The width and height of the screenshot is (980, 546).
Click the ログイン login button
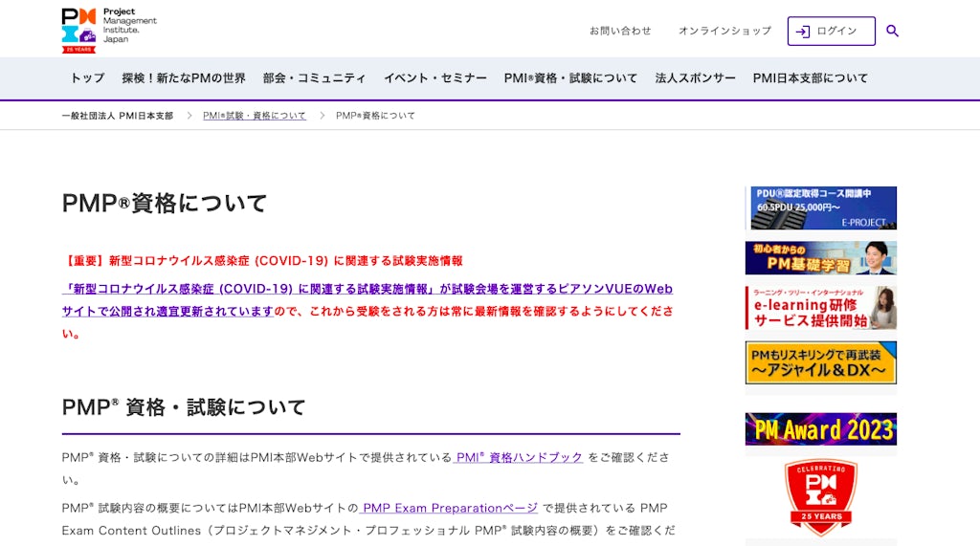[x=832, y=32]
